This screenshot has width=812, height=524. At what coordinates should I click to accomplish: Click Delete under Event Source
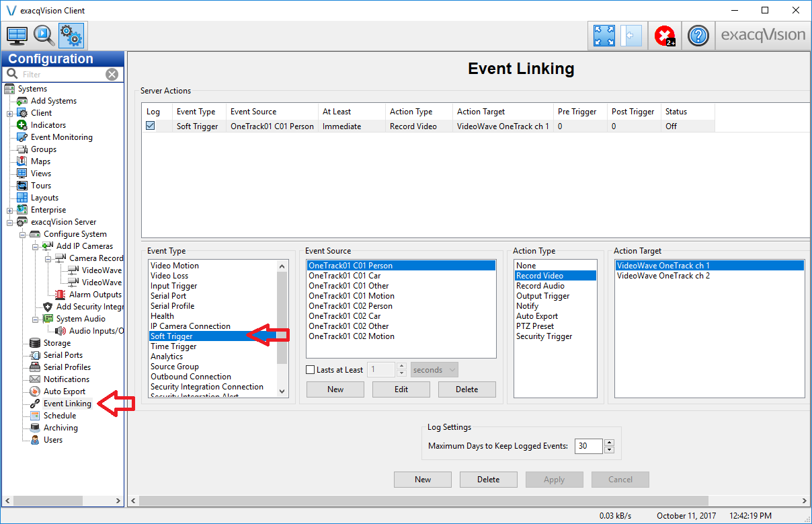[x=467, y=389]
